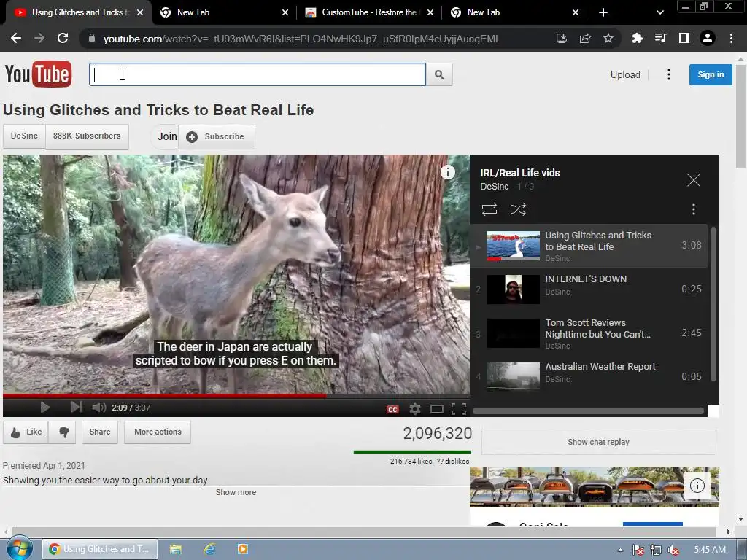Click the YouTube logo
The image size is (747, 560).
38,74
